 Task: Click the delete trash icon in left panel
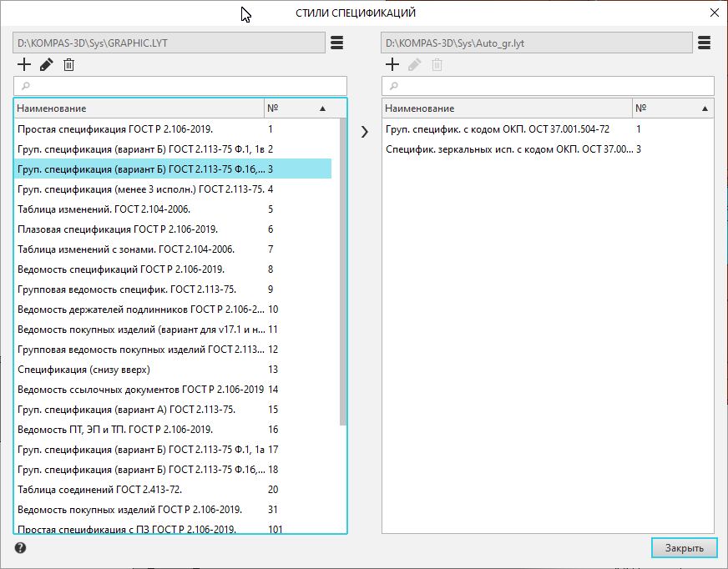pos(68,64)
